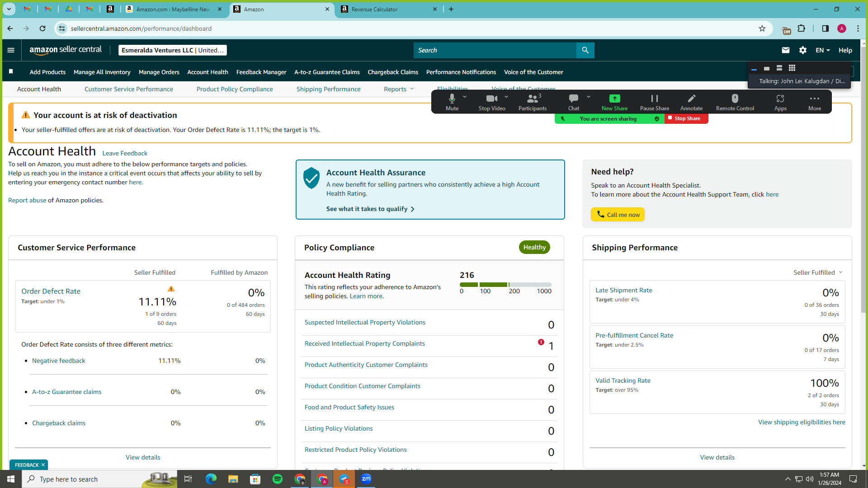Open the Zoom app from the taskbar
Viewport: 868px width, 488px height.
click(x=366, y=479)
